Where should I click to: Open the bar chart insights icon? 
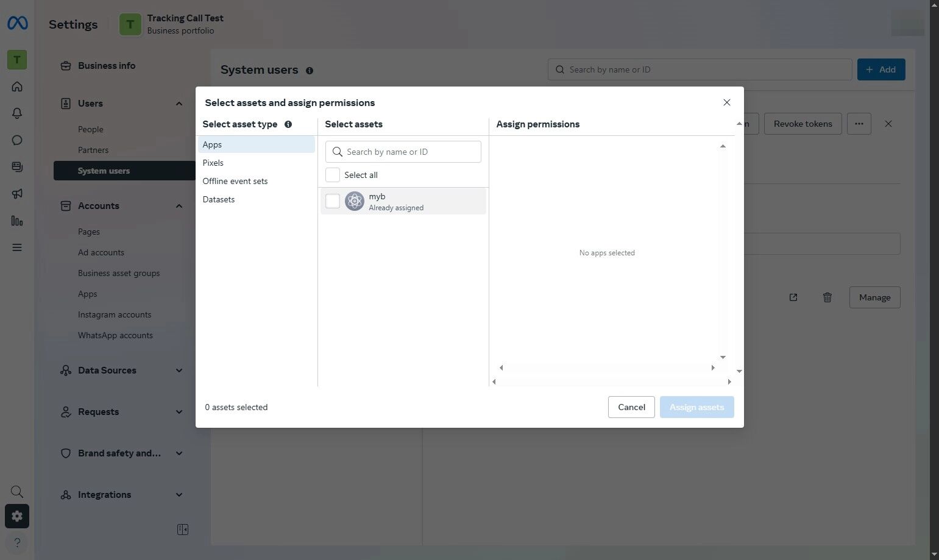point(17,221)
